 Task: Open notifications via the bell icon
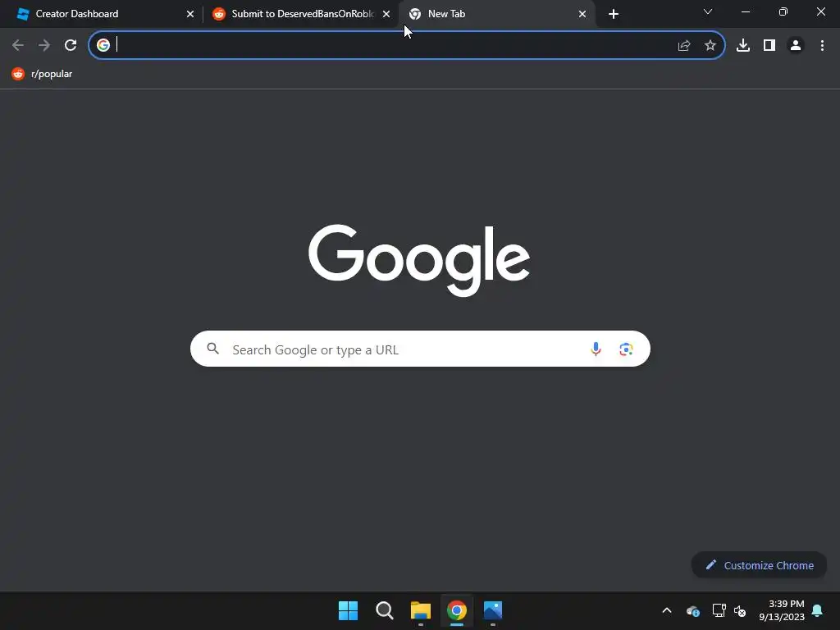pyautogui.click(x=818, y=610)
